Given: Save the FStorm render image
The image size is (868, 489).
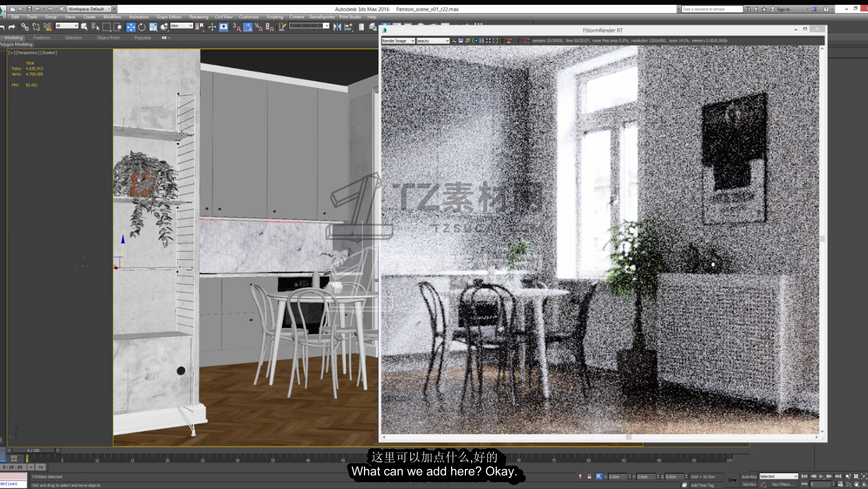Looking at the screenshot, I should pyautogui.click(x=461, y=41).
